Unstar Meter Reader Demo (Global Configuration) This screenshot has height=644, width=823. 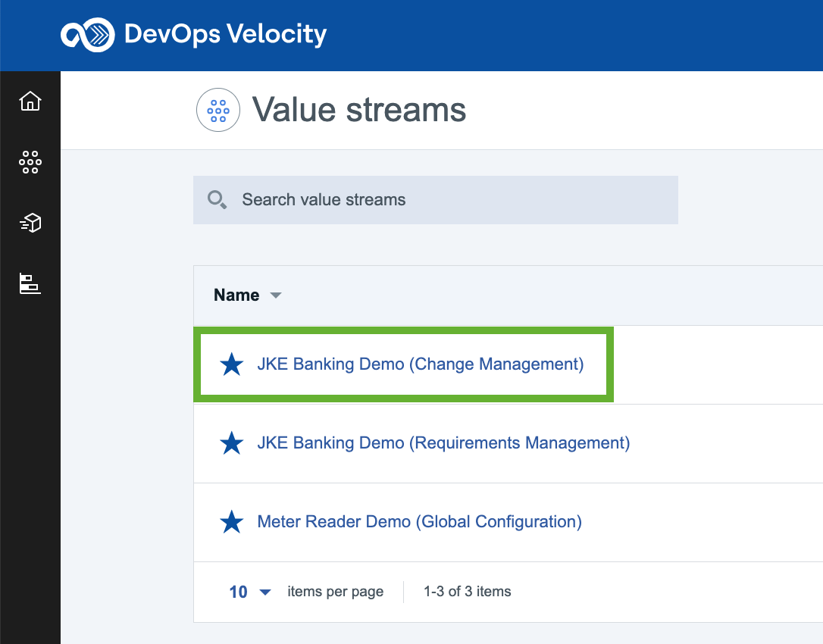click(231, 522)
